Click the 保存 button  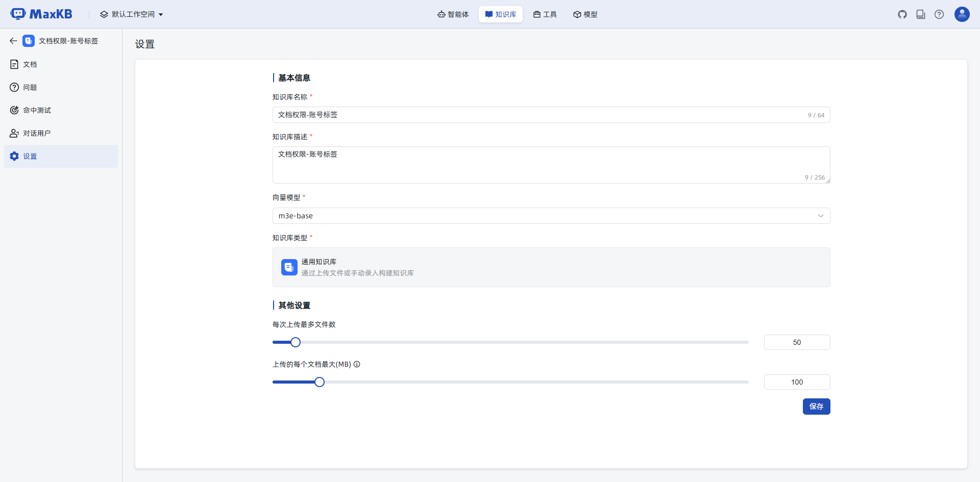click(x=816, y=407)
